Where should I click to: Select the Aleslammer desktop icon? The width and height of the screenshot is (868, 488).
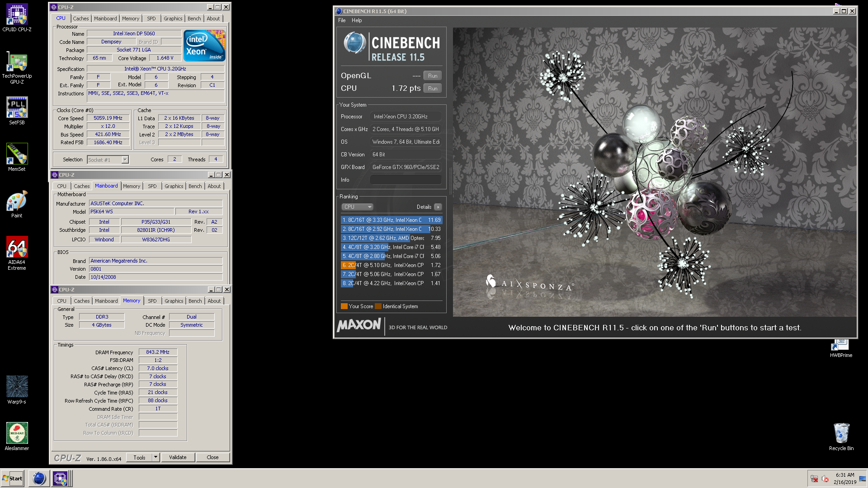[x=17, y=436]
